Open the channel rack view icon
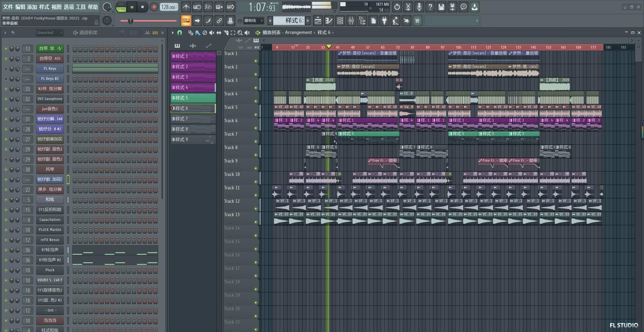Screen dimensions: 644x332 [340, 21]
